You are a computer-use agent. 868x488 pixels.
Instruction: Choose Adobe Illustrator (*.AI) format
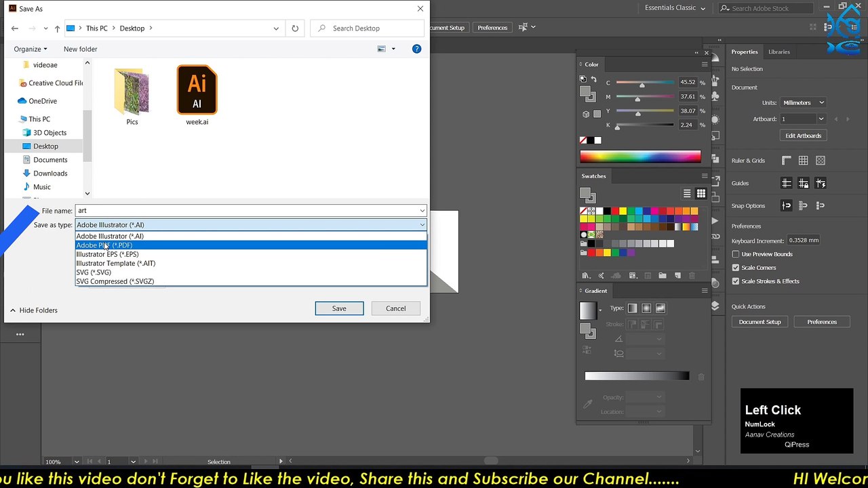[x=251, y=236]
